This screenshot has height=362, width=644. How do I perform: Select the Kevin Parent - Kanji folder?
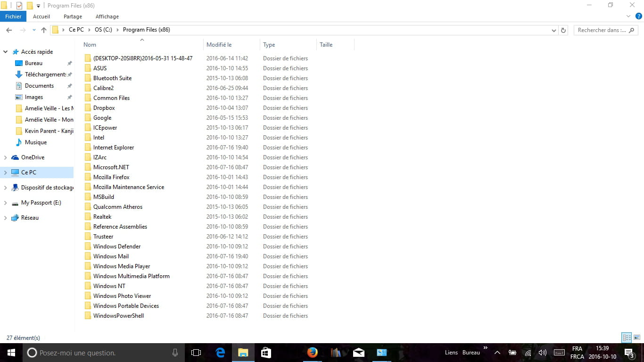pos(49,131)
